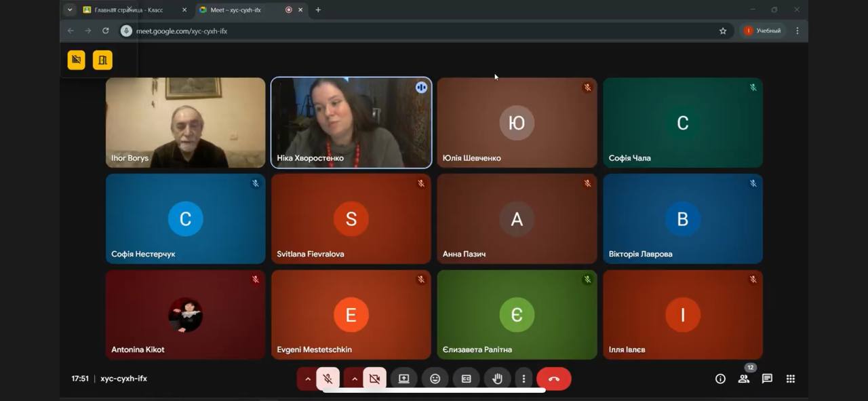Click the yellow door icon button
This screenshot has width=868, height=401.
[102, 60]
